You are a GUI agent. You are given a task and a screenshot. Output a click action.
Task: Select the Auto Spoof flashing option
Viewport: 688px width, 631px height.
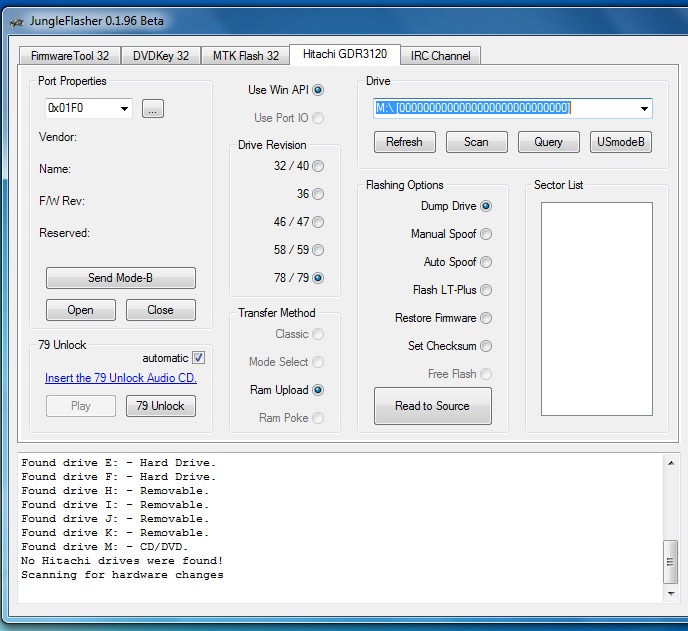[x=486, y=262]
